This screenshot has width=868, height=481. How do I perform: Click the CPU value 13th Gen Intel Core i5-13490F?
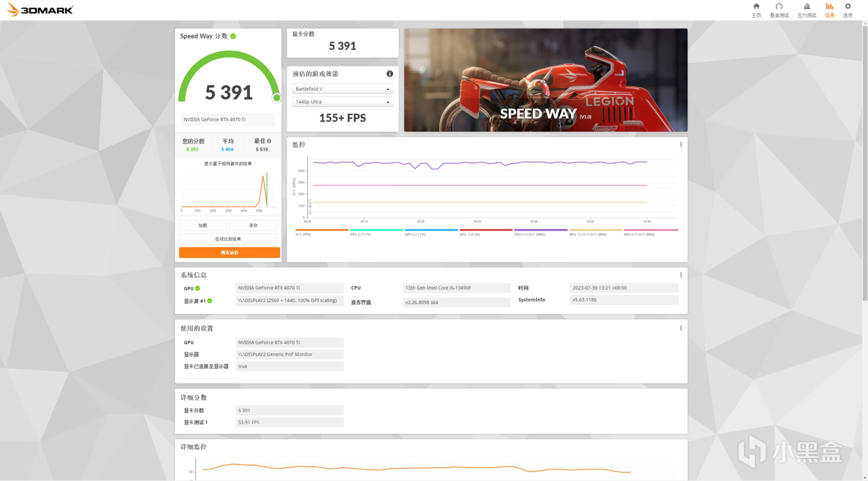(457, 288)
